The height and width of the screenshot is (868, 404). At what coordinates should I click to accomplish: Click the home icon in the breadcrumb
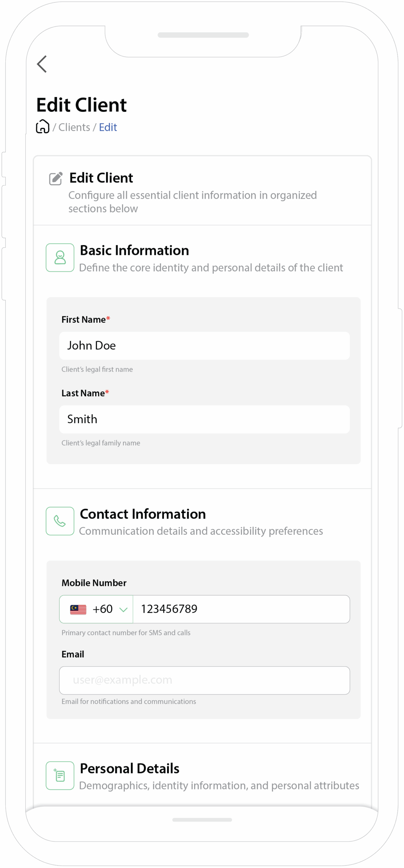(42, 127)
